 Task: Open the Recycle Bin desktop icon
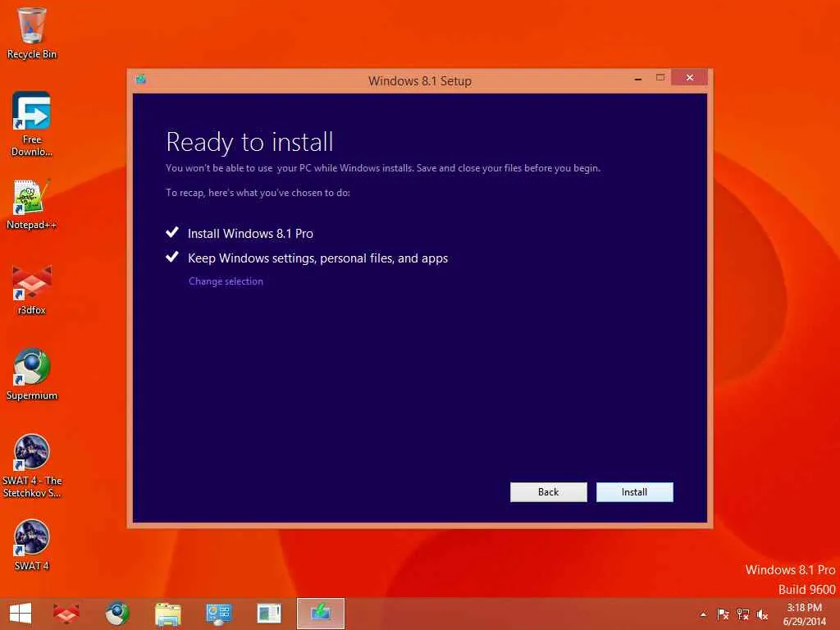pyautogui.click(x=32, y=33)
